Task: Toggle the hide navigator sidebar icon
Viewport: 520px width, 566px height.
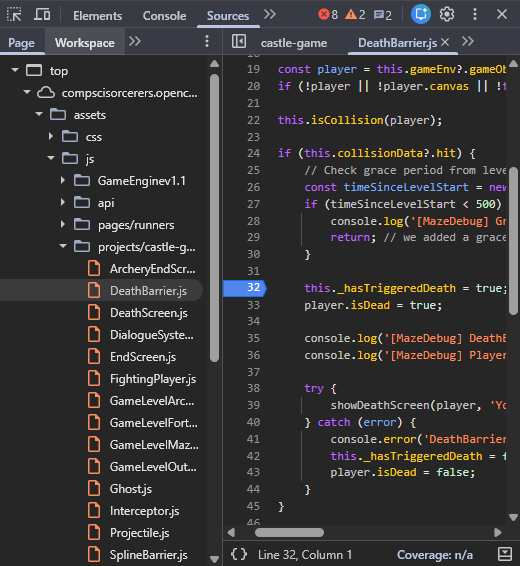Action: 239,41
